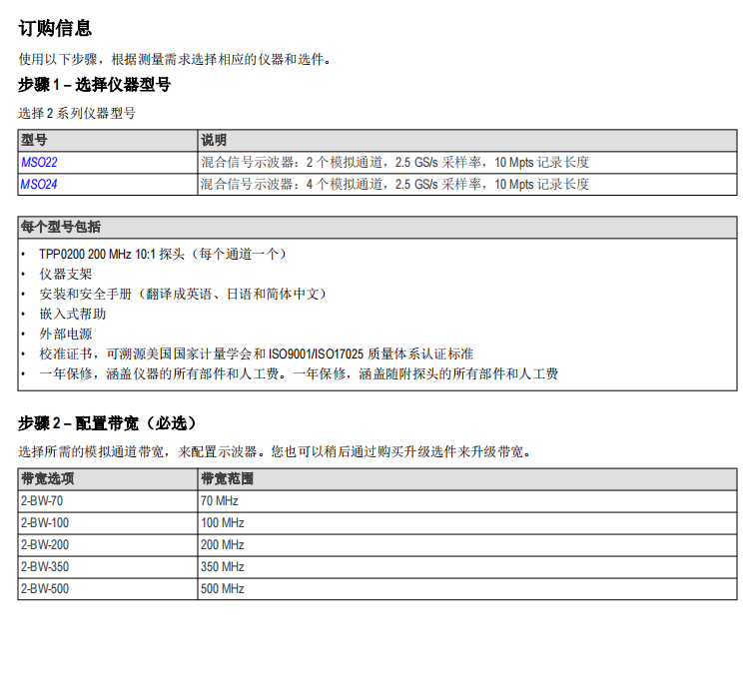Select the 安装和安全手册 list item
This screenshot has height=700, width=751.
point(183,294)
